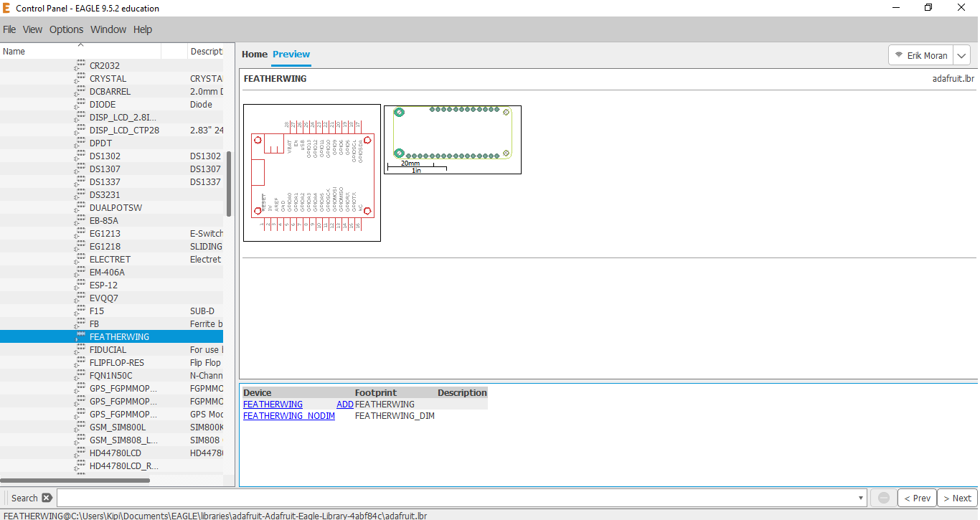Click the DIODE device icon

pyautogui.click(x=80, y=104)
